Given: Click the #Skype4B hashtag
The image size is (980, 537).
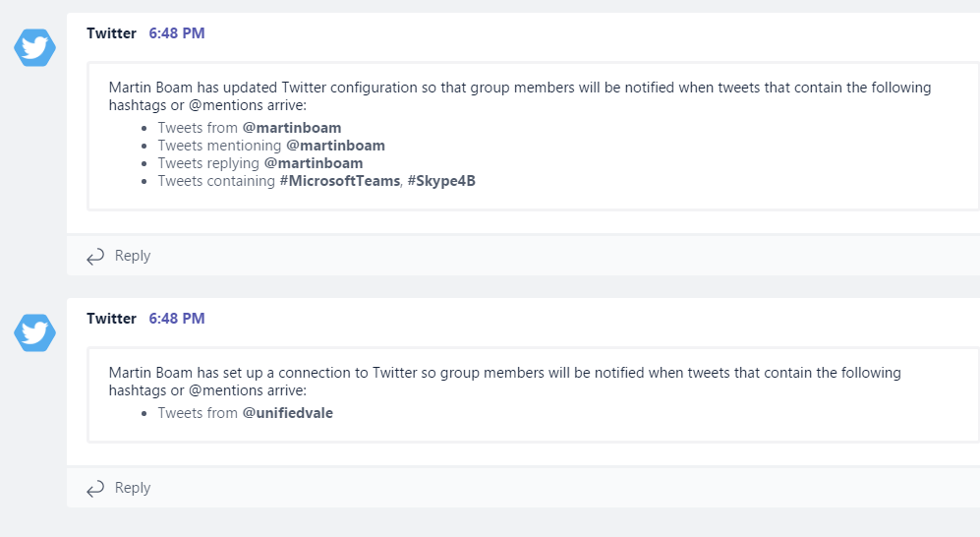Looking at the screenshot, I should point(442,181).
